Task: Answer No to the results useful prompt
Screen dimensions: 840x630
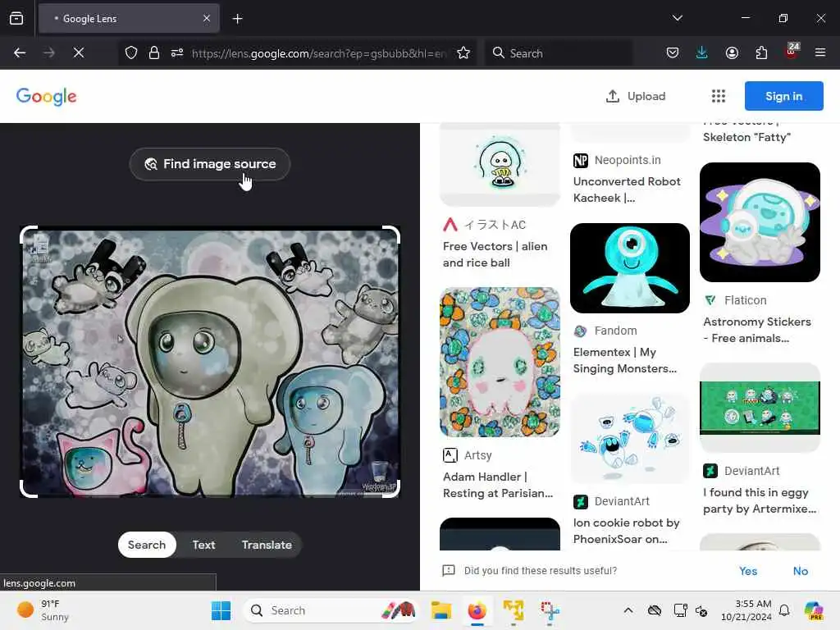Action: (801, 571)
